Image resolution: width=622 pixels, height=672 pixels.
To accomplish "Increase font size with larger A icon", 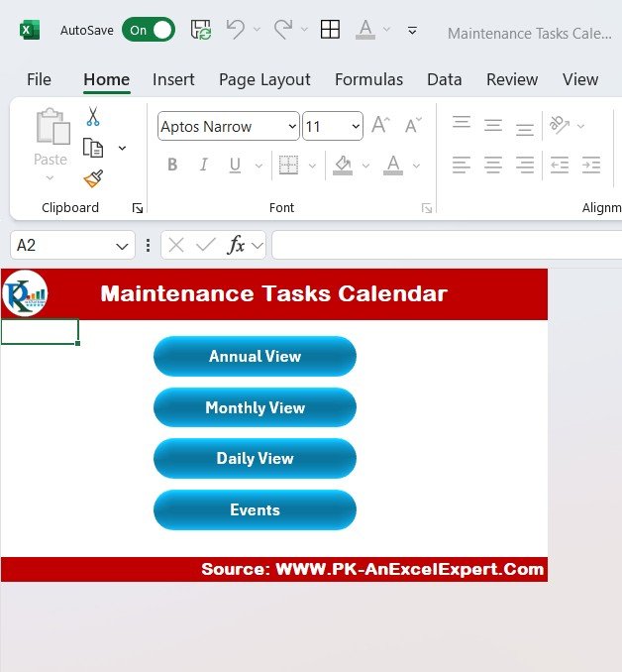I will (380, 125).
